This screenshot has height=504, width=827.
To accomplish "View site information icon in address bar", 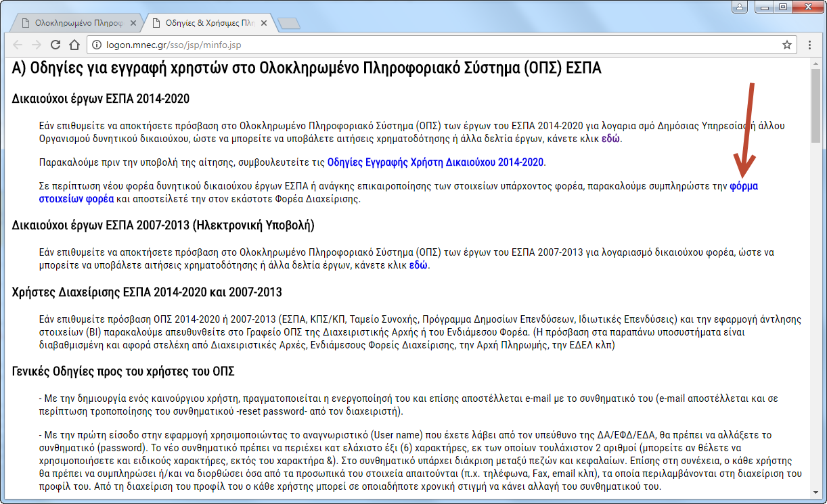I will click(96, 45).
